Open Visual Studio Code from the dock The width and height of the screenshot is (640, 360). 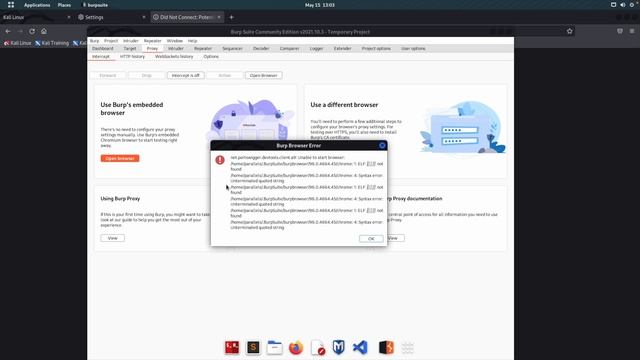coord(360,347)
